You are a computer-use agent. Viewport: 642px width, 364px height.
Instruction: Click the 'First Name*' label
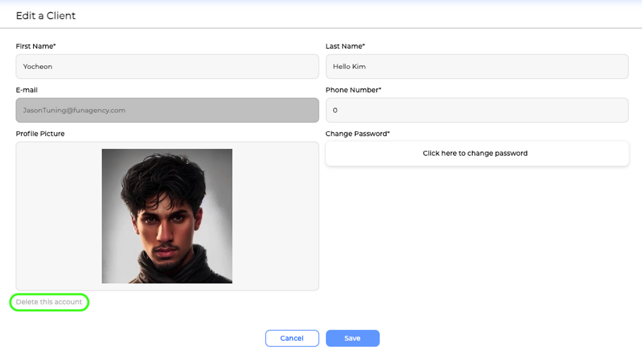36,46
